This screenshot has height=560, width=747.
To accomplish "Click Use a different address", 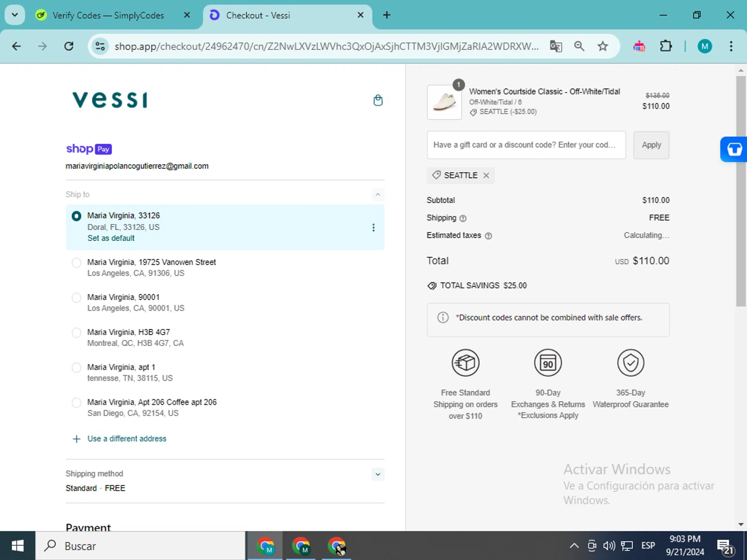I will click(126, 439).
